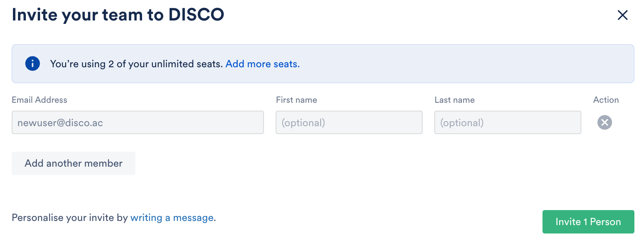Click the First name column label

click(296, 100)
